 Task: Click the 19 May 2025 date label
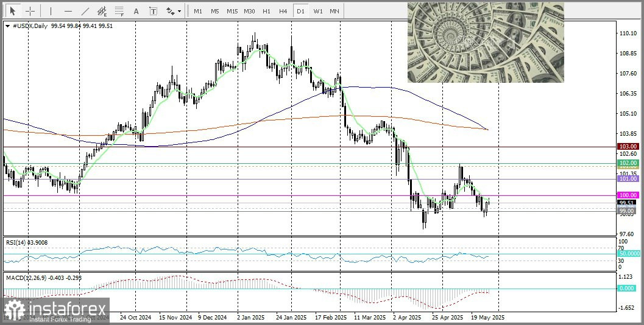(x=487, y=318)
